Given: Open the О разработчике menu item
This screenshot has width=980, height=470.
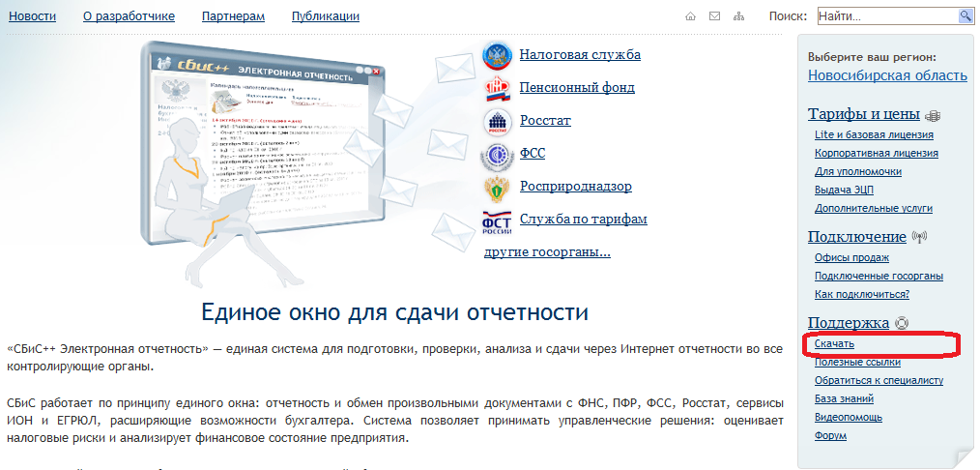Looking at the screenshot, I should point(129,16).
